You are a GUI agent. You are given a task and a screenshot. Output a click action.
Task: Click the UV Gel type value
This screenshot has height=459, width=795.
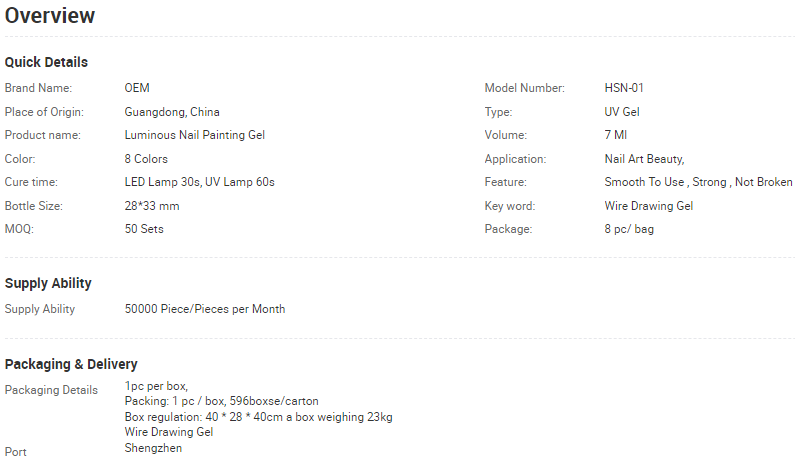click(x=622, y=112)
